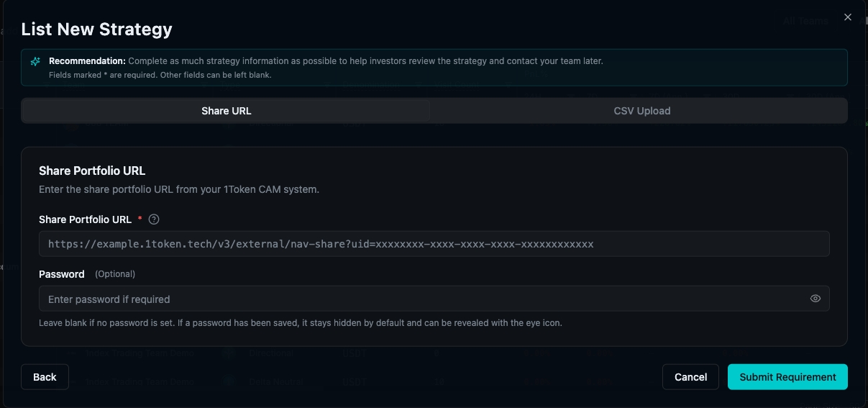Click the red required asterisk marker
This screenshot has height=408, width=868.
click(140, 219)
